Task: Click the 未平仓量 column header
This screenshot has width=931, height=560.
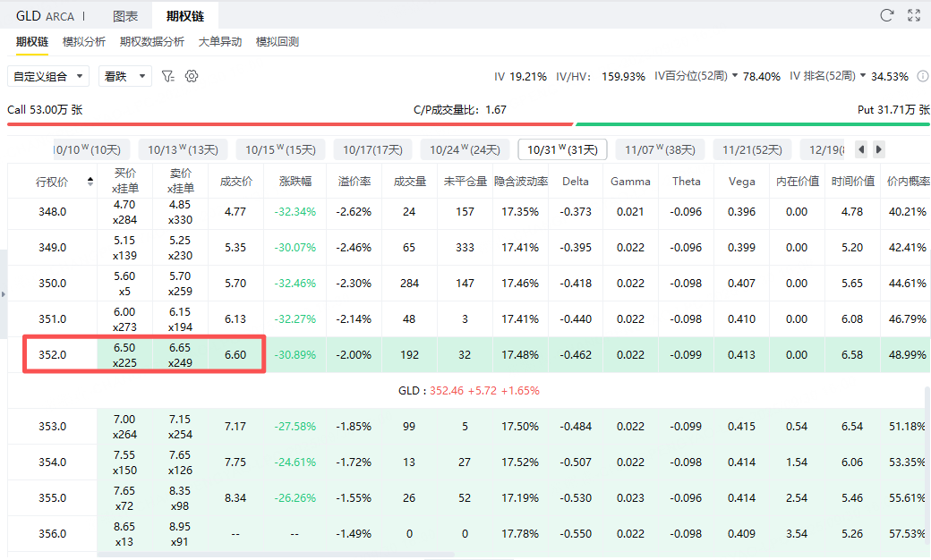Action: click(465, 182)
